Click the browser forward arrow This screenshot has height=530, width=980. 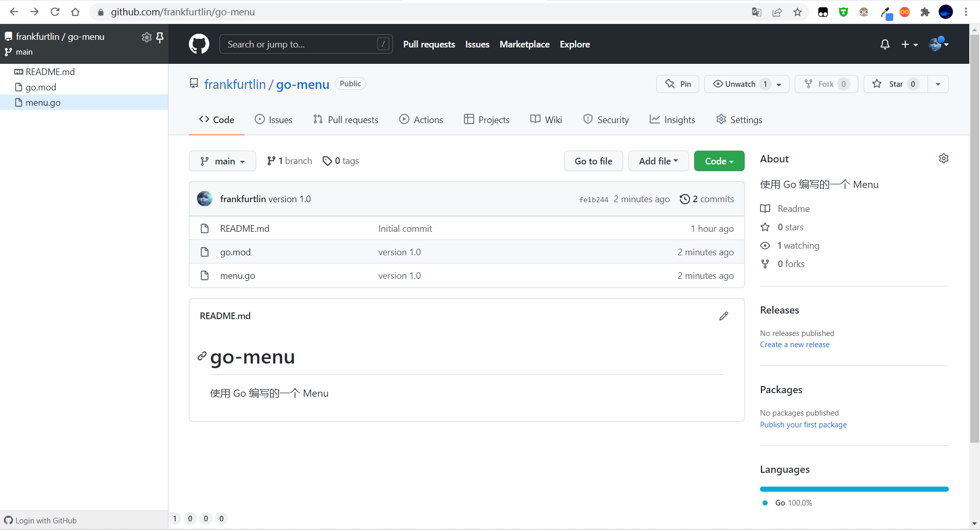coord(34,12)
